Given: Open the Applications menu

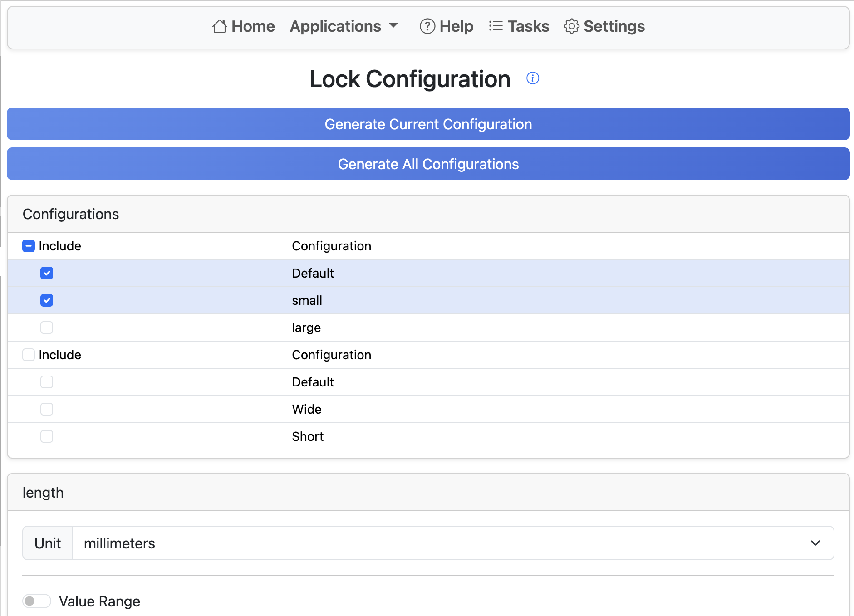Looking at the screenshot, I should pos(343,26).
